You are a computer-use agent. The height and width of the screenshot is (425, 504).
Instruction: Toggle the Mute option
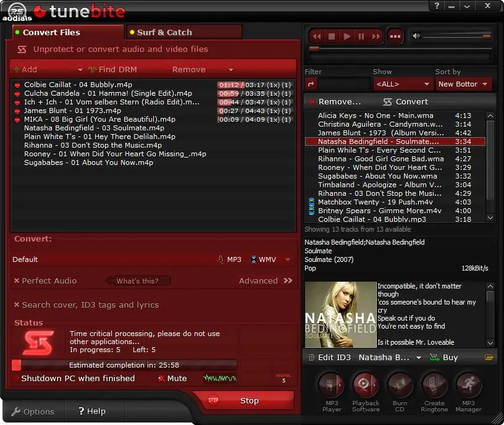(172, 379)
